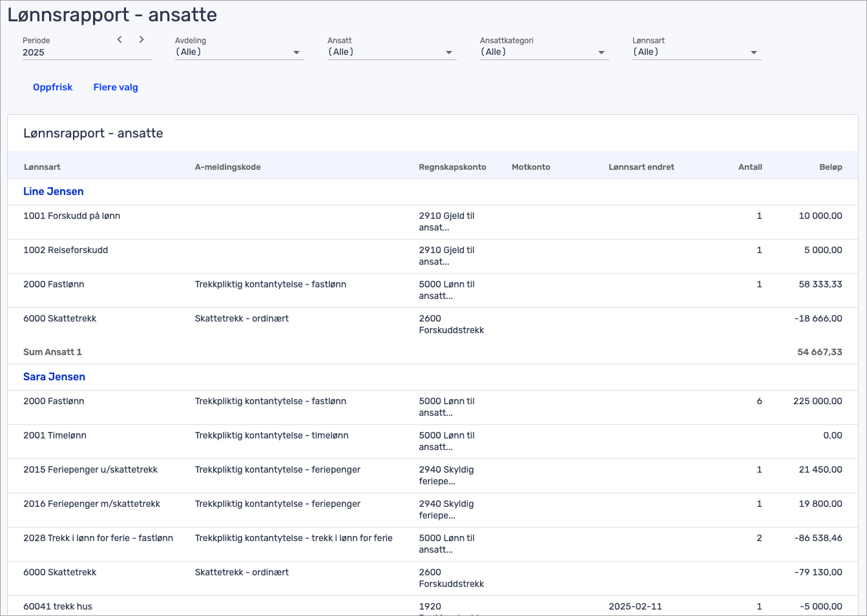The height and width of the screenshot is (616, 867).
Task: Expand the Ansattkategori dropdown
Action: [x=544, y=52]
